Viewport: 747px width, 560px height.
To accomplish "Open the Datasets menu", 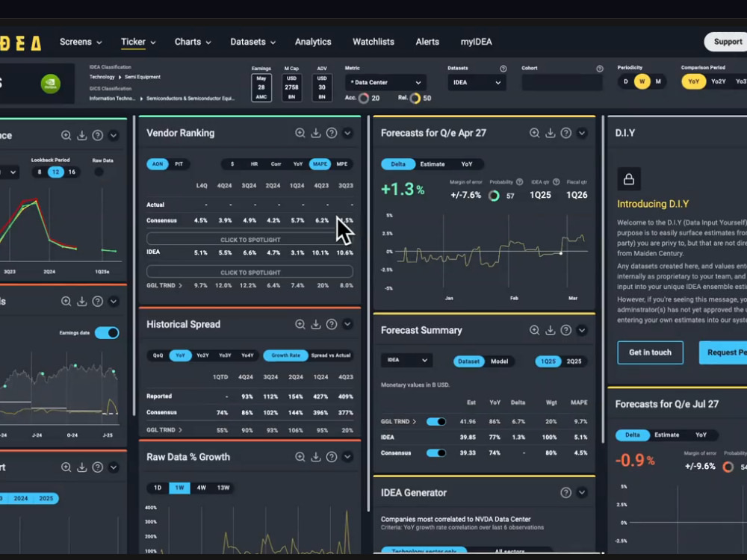I will tap(253, 42).
